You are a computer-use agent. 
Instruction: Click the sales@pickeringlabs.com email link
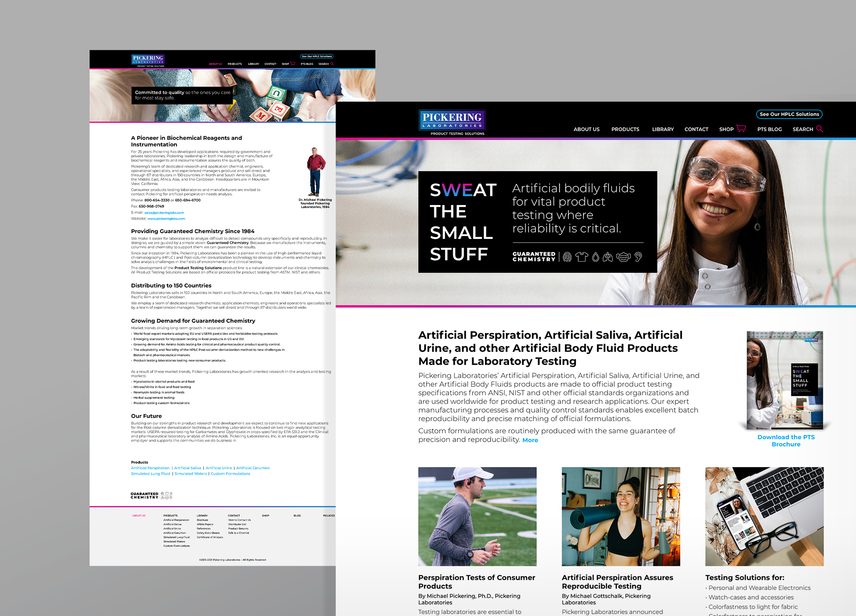164,213
